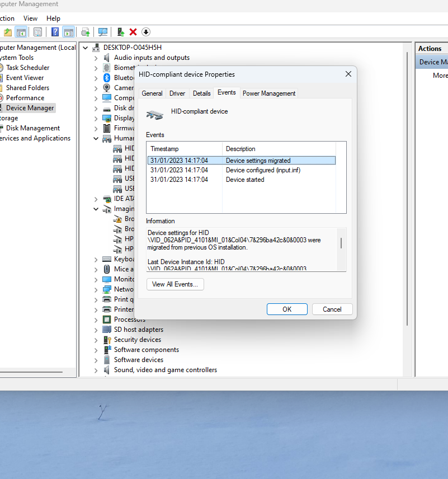Cancel the HID-compliant device Properties dialog
This screenshot has width=448, height=479.
pyautogui.click(x=332, y=309)
